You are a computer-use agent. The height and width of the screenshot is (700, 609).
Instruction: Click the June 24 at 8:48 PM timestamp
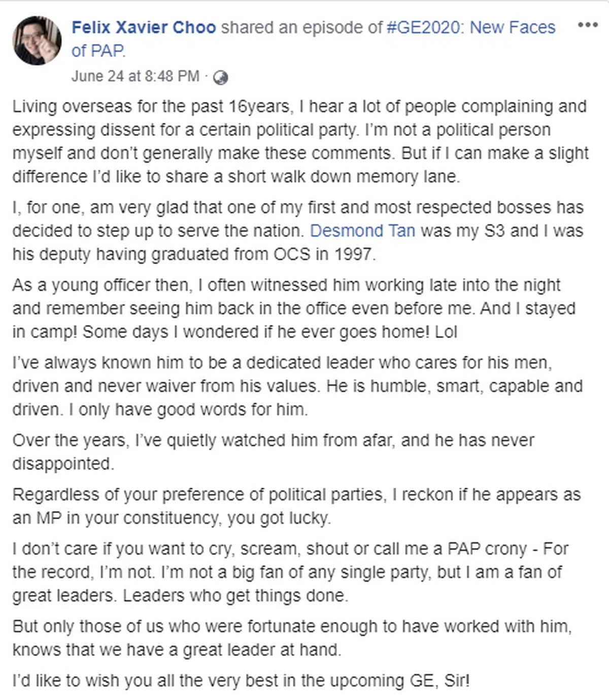tap(135, 76)
